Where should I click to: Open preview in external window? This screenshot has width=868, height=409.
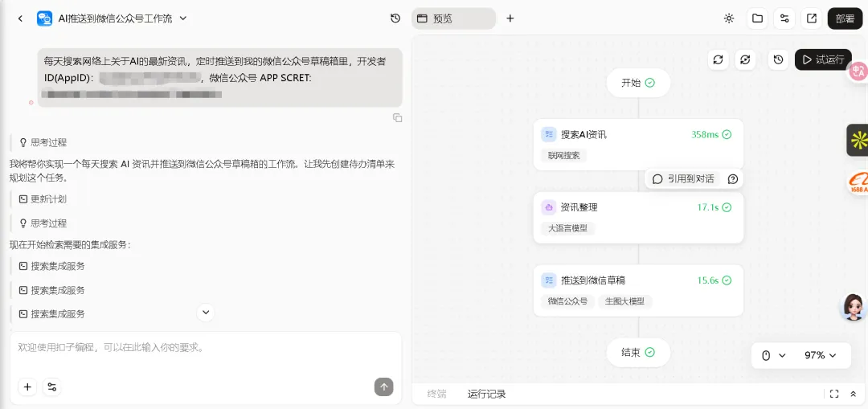(x=812, y=18)
